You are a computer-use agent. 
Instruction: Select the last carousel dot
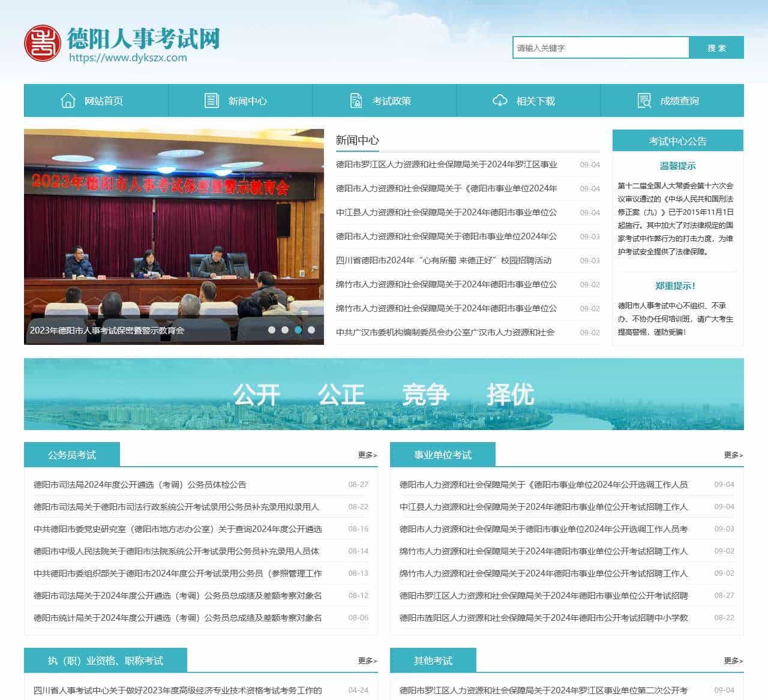(x=313, y=329)
